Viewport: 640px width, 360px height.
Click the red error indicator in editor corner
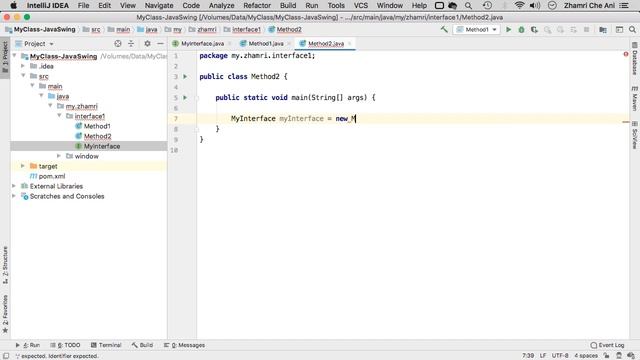(626, 54)
